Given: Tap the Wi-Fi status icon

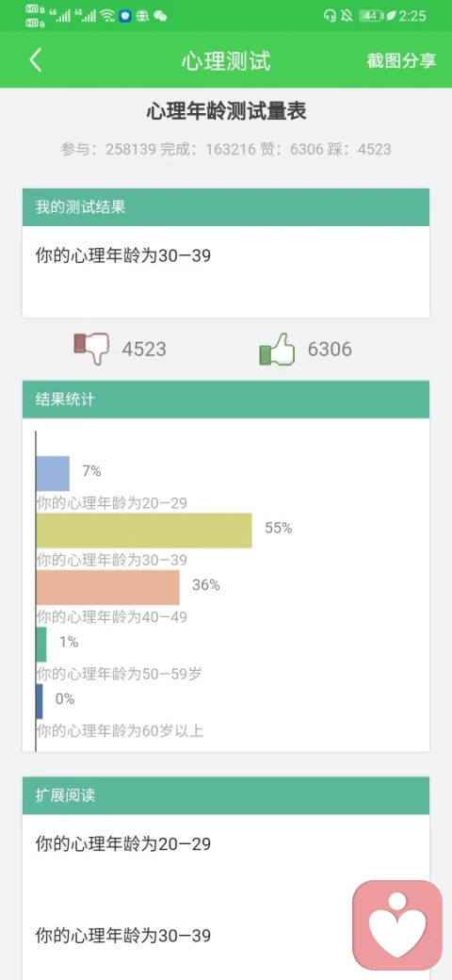Looking at the screenshot, I should pos(107,16).
